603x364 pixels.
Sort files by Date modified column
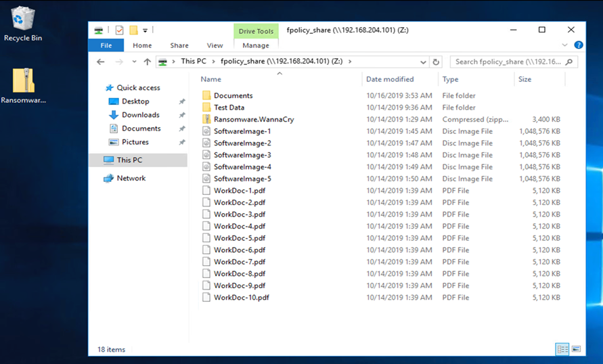click(x=390, y=79)
